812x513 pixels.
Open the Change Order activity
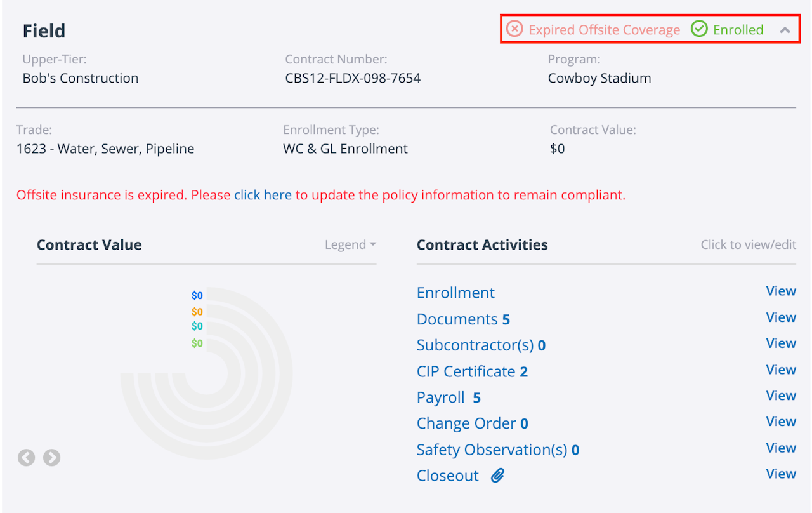tap(466, 423)
